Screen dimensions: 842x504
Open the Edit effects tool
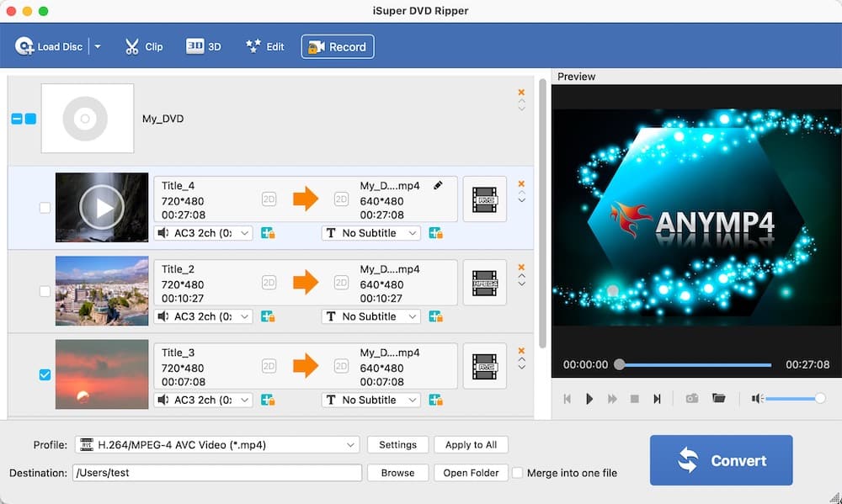point(264,46)
